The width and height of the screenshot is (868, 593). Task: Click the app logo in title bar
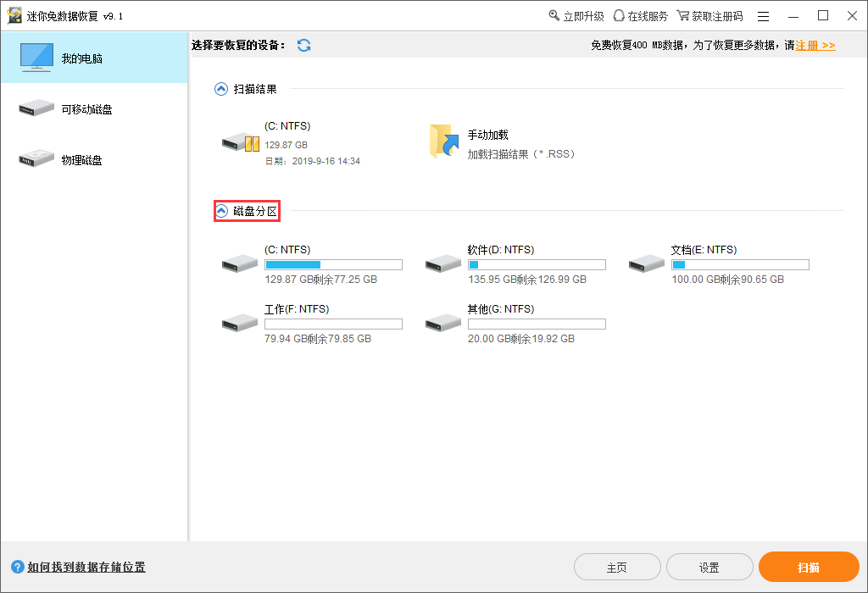coord(14,15)
